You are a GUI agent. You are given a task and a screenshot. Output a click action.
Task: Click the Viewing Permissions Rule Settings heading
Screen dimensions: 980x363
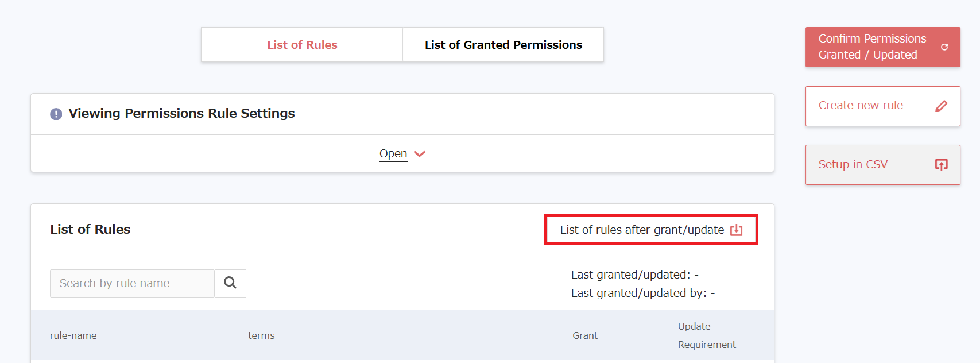coord(181,114)
